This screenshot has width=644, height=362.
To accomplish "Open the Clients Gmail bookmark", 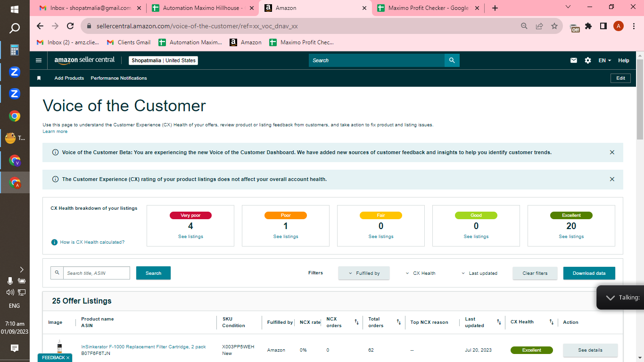I will pos(129,42).
